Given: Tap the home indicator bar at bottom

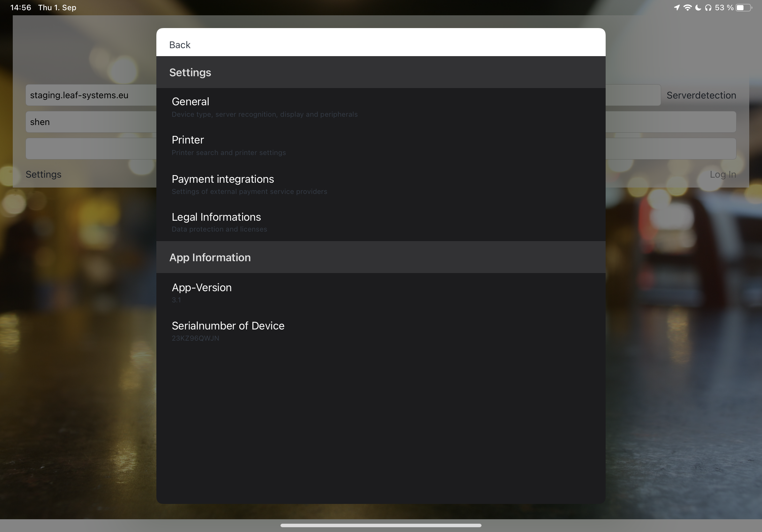Looking at the screenshot, I should coord(381,525).
